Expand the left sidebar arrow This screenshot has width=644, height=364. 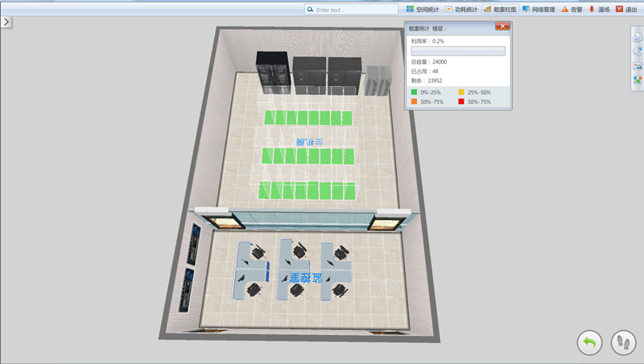tap(6, 22)
